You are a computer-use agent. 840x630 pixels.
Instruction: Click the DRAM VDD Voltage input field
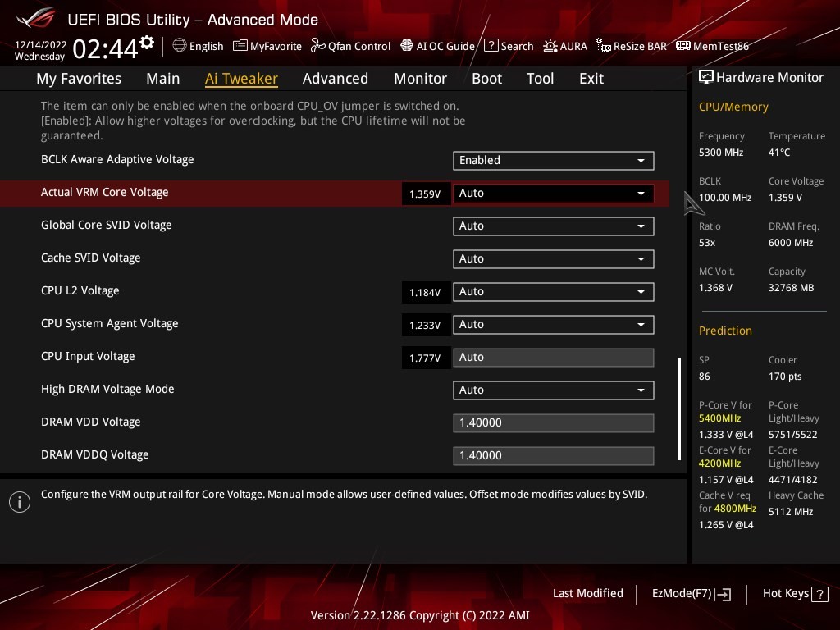coord(553,422)
